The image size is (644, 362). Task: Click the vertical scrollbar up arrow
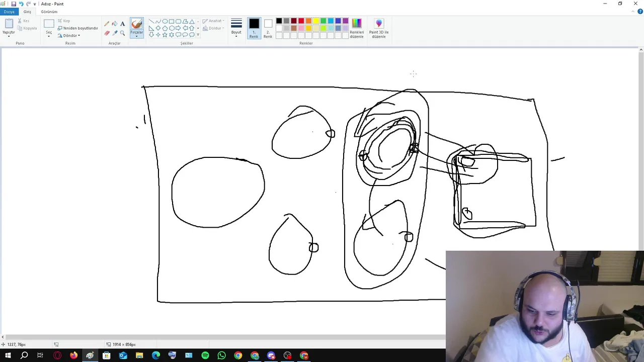point(641,50)
